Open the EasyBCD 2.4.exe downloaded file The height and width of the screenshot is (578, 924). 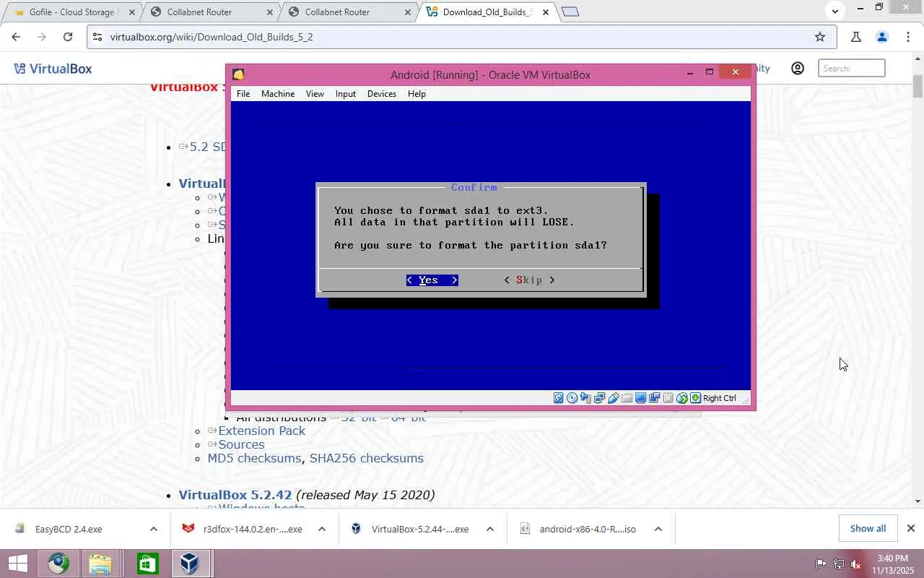(x=69, y=529)
